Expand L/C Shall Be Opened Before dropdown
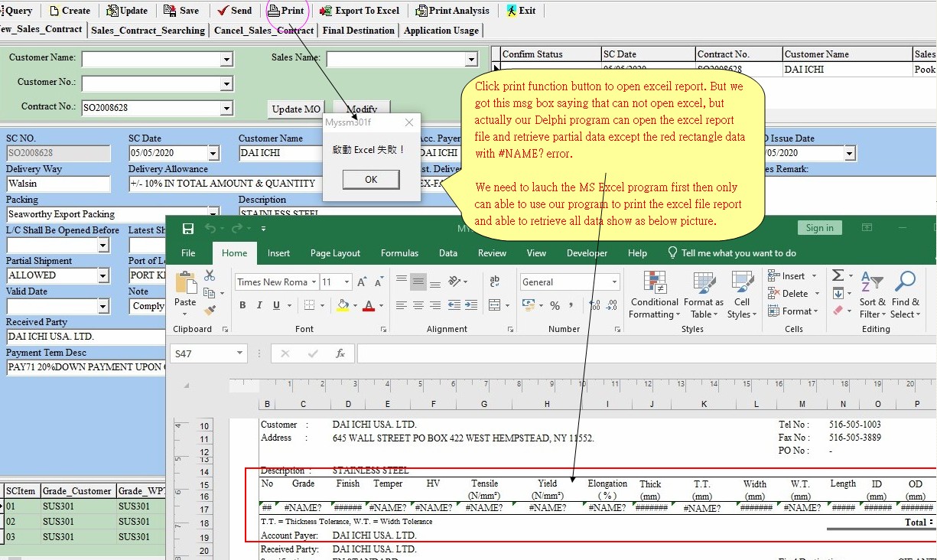This screenshot has width=937, height=560. tap(103, 245)
